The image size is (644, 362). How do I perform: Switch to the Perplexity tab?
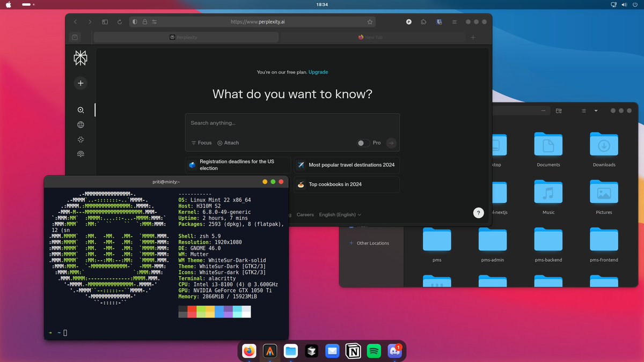click(x=186, y=38)
